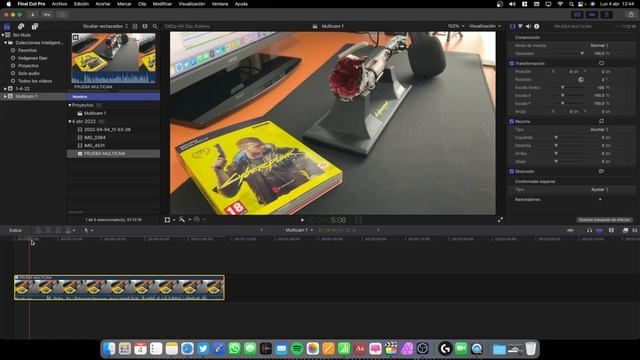Click the Guardar preajuste de efectos button
The width and height of the screenshot is (640, 360).
[x=604, y=220]
